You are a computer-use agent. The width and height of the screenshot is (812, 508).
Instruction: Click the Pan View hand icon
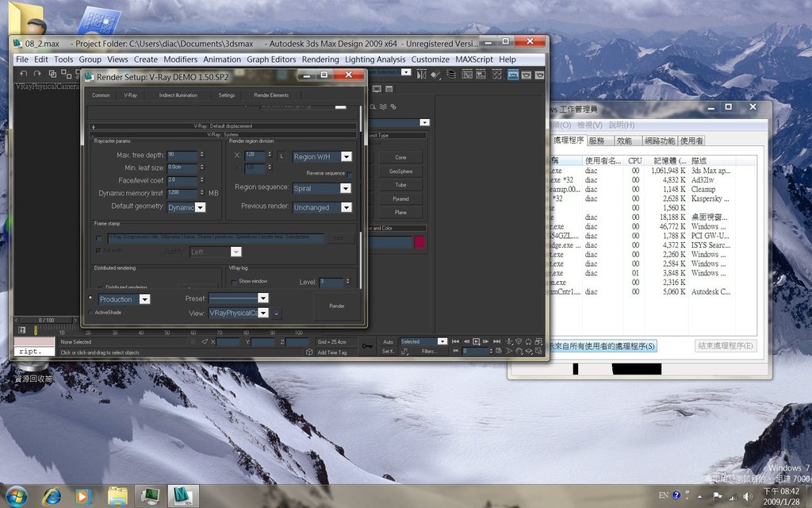coord(519,351)
